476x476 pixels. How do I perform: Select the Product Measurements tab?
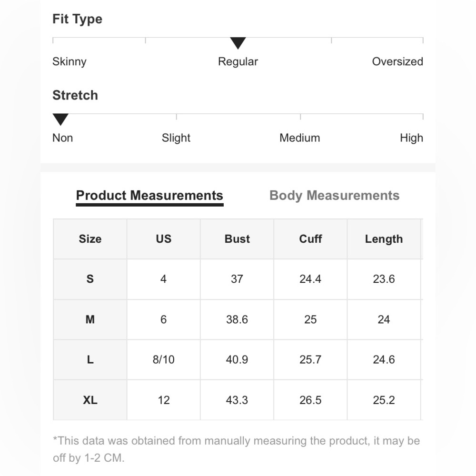coord(149,196)
